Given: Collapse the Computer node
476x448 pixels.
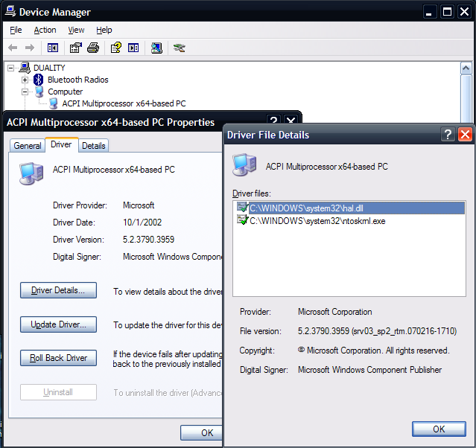Looking at the screenshot, I should [25, 92].
